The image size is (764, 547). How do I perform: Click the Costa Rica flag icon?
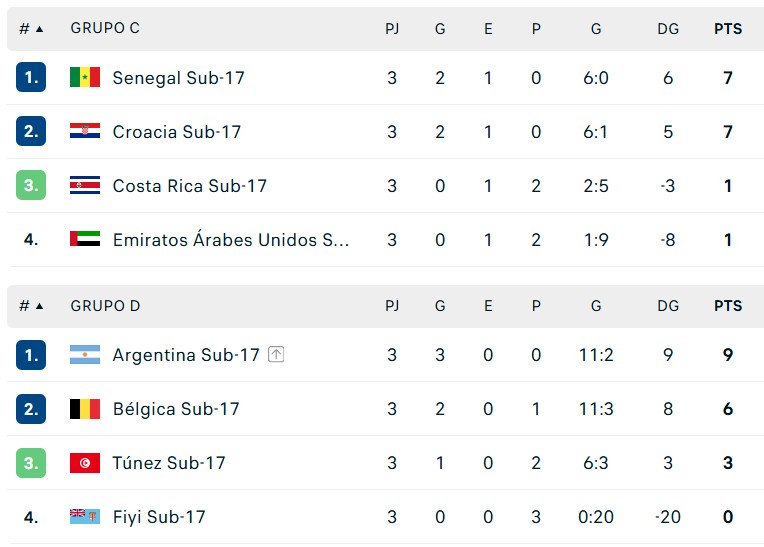pos(85,186)
